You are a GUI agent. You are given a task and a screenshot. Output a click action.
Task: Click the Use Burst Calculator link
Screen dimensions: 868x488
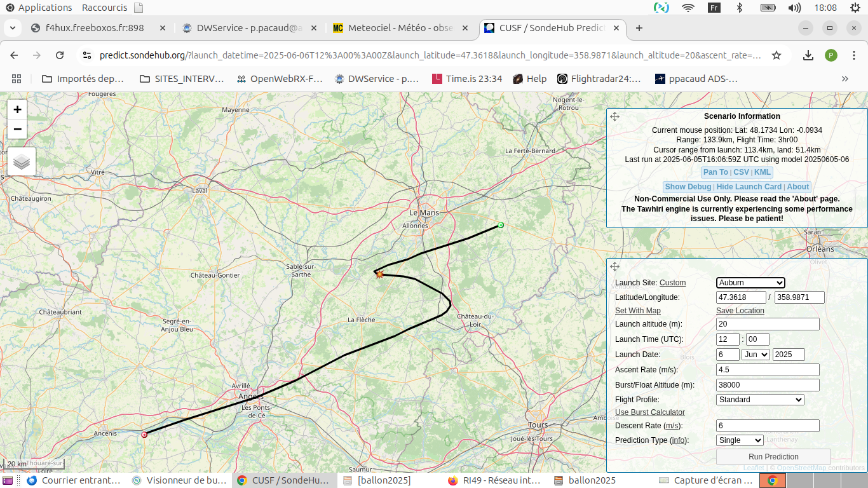[x=649, y=412]
